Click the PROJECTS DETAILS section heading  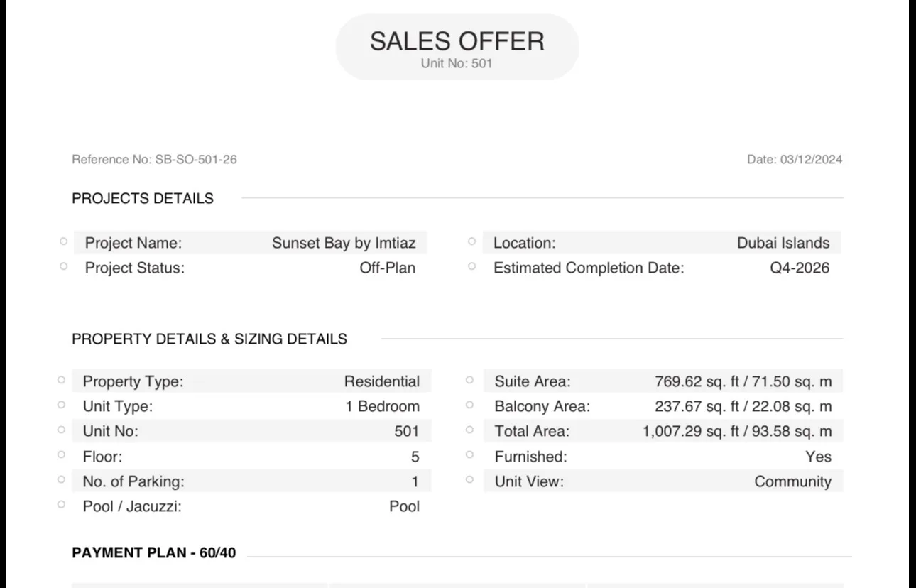point(143,199)
